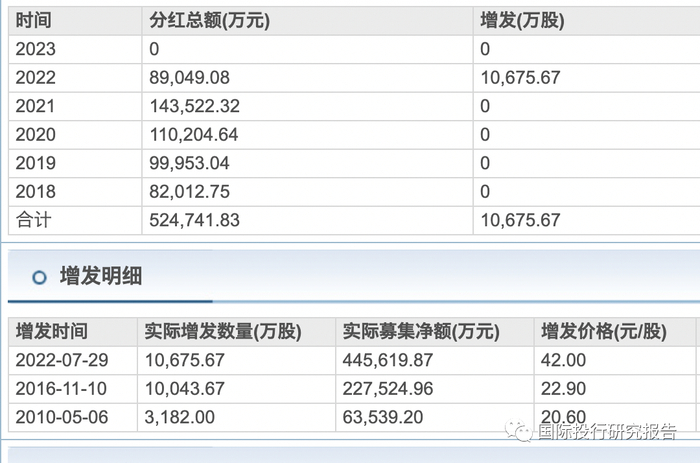Screen dimensions: 700x463
Task: Click the 20.60 issuance price cell
Action: pyautogui.click(x=563, y=416)
